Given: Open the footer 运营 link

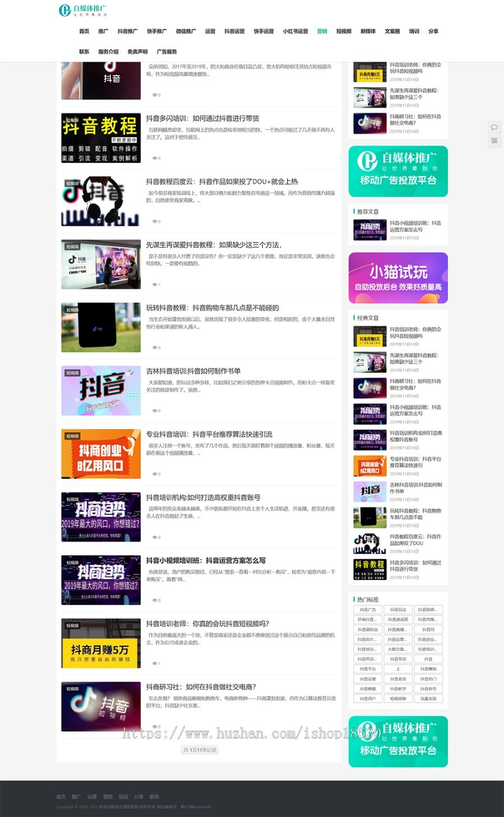Looking at the screenshot, I should click(92, 797).
